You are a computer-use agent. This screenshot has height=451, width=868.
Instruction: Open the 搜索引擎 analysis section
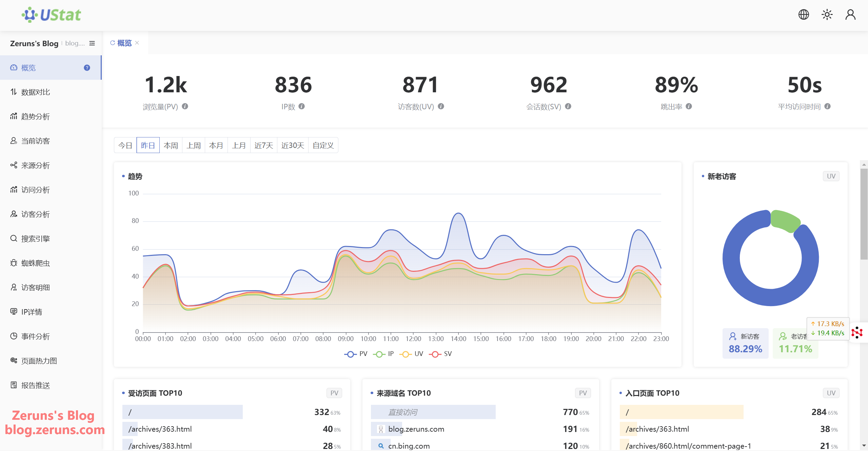coord(35,239)
